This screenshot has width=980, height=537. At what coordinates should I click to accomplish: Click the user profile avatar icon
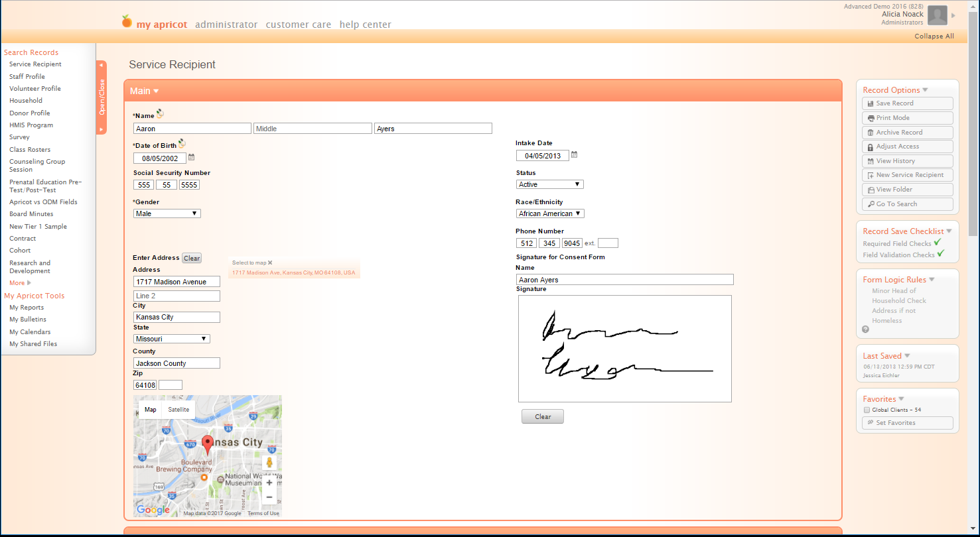pos(937,15)
